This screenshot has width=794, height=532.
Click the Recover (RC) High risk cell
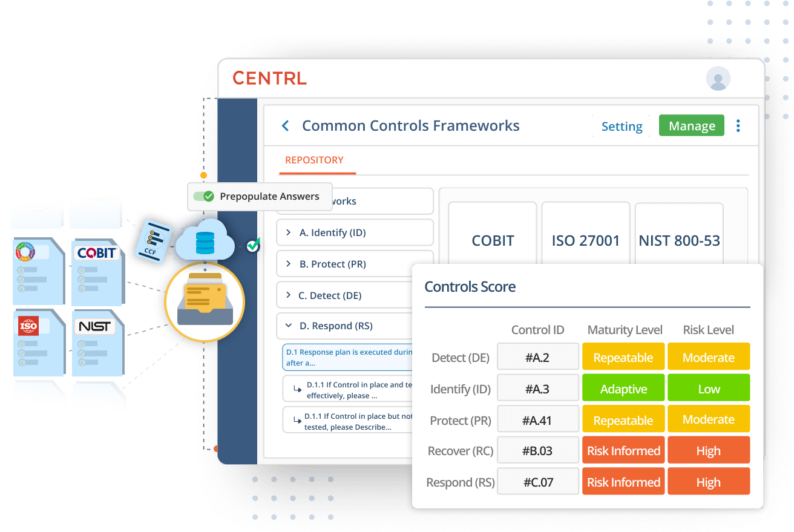[x=708, y=450]
